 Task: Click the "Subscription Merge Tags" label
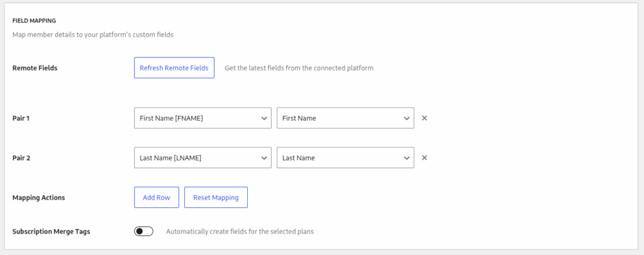51,231
